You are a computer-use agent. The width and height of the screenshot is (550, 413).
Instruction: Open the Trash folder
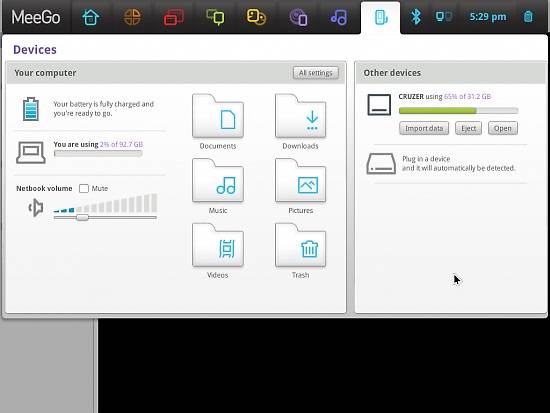pyautogui.click(x=301, y=251)
